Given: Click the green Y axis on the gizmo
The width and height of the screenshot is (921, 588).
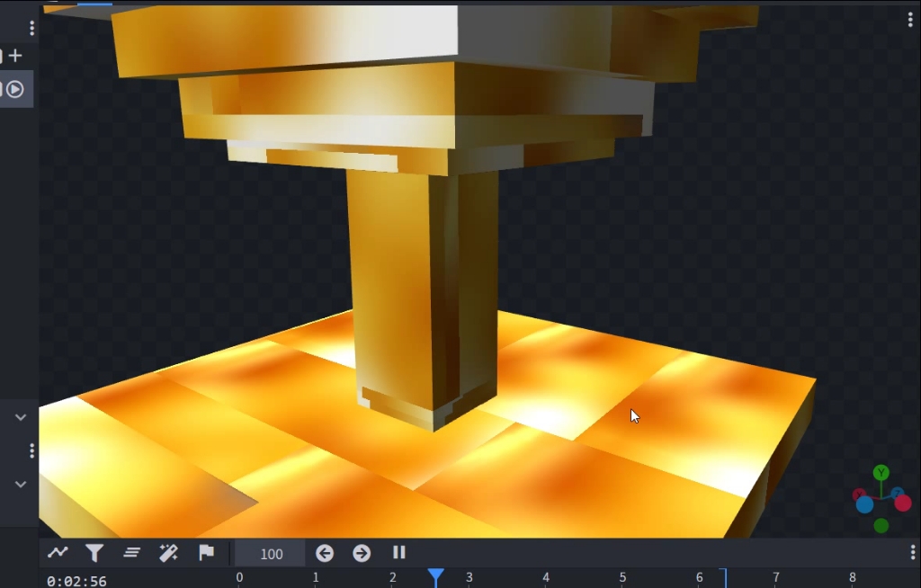Looking at the screenshot, I should click(881, 473).
